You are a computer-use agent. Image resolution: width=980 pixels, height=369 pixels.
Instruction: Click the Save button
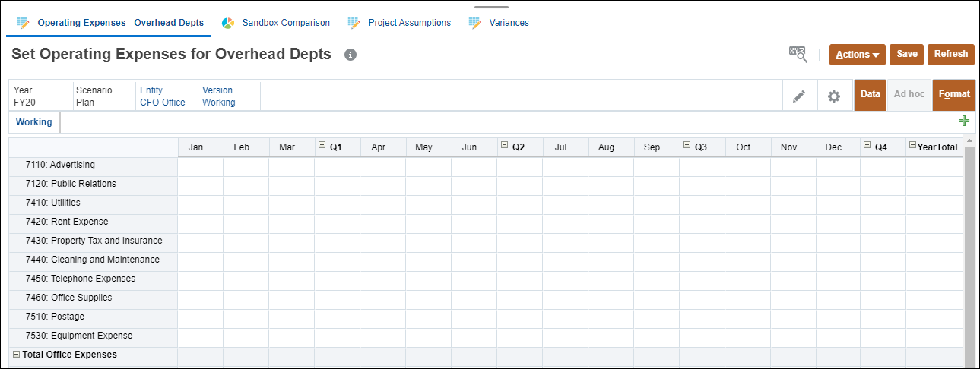[x=906, y=54]
